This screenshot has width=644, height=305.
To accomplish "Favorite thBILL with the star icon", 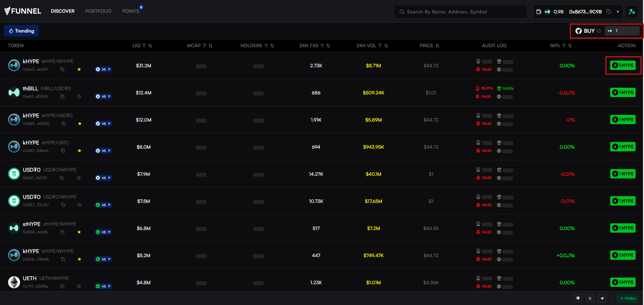I will click(x=79, y=96).
